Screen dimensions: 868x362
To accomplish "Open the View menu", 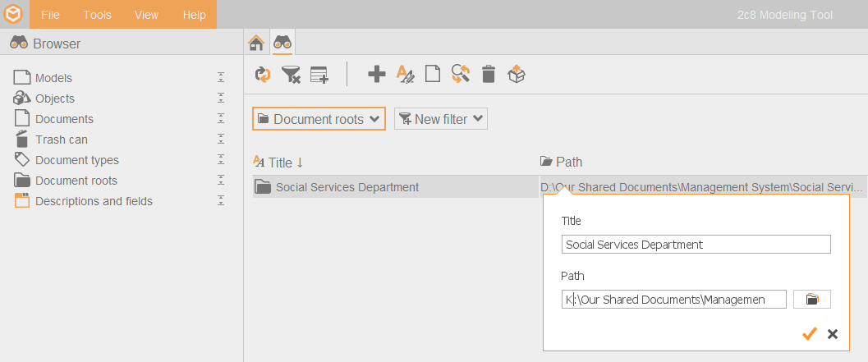I will pyautogui.click(x=146, y=15).
